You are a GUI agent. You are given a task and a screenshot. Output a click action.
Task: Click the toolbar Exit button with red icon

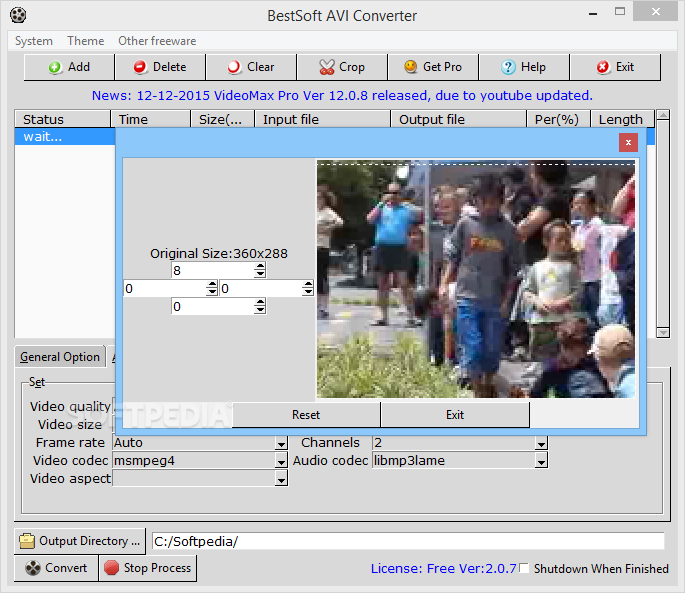pyautogui.click(x=615, y=67)
